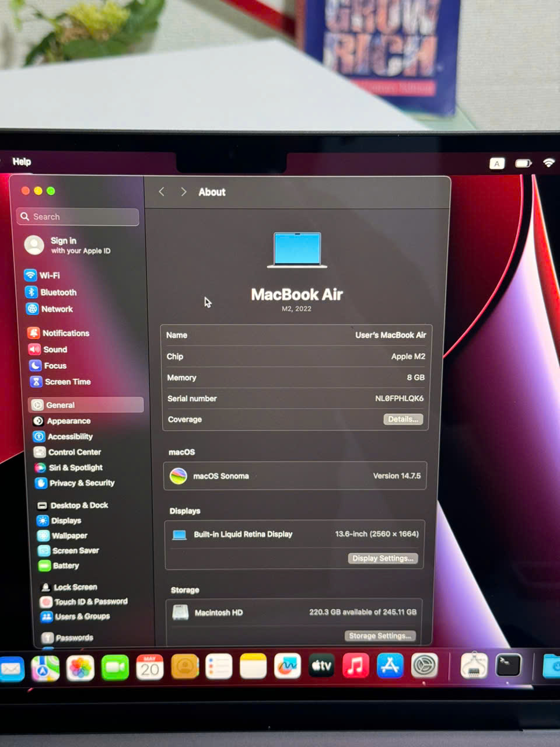Click the User's MacBook Air name field
Viewport: 560px width, 747px height.
click(391, 335)
